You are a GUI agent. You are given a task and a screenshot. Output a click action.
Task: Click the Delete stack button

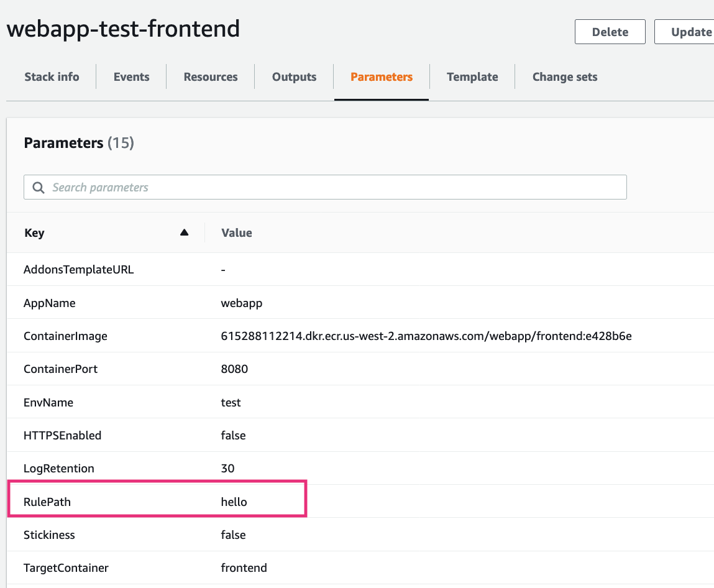[610, 32]
